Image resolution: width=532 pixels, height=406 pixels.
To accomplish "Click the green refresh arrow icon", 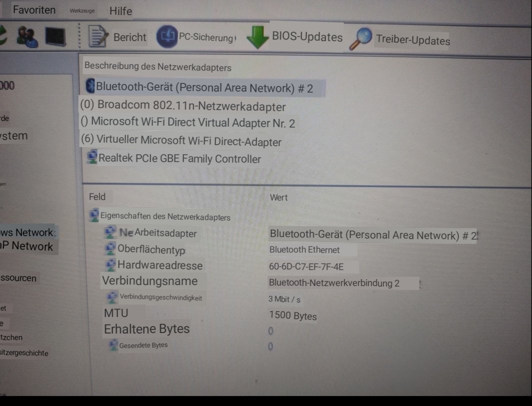I will (x=3, y=35).
